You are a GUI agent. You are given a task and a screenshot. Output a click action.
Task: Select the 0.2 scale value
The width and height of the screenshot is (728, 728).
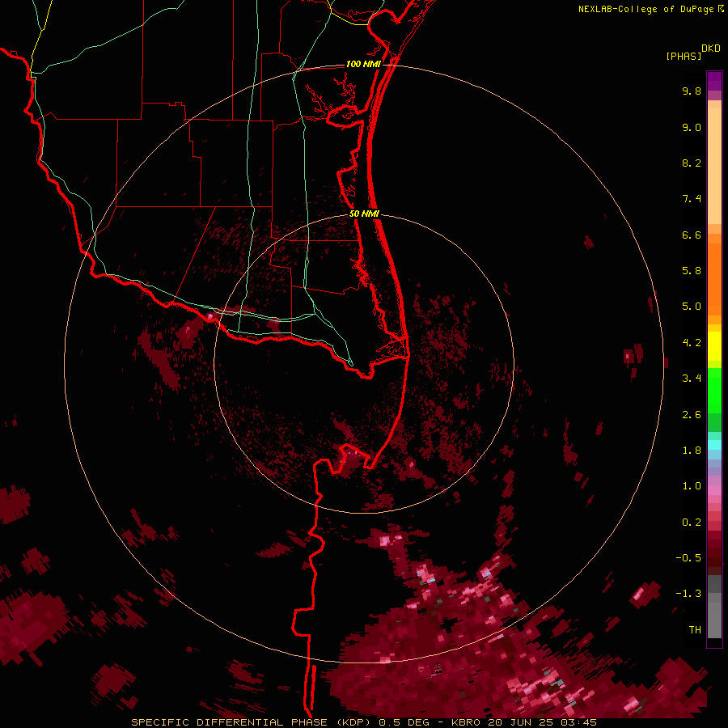pyautogui.click(x=692, y=523)
